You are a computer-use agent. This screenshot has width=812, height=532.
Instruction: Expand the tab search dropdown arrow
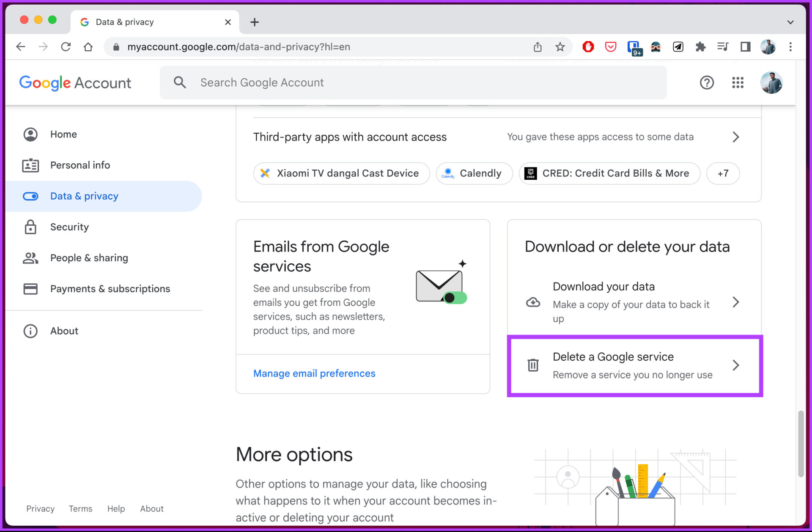[x=790, y=22]
